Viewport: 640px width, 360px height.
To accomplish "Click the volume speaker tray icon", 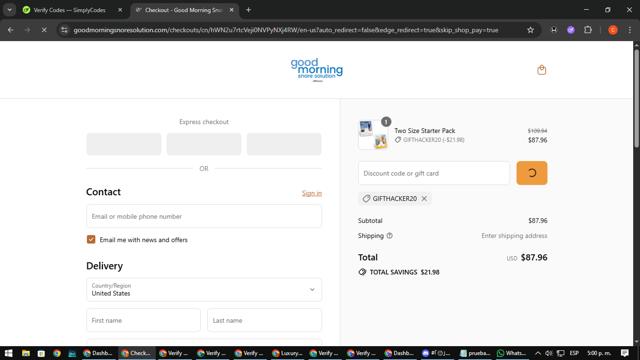I will [x=549, y=353].
